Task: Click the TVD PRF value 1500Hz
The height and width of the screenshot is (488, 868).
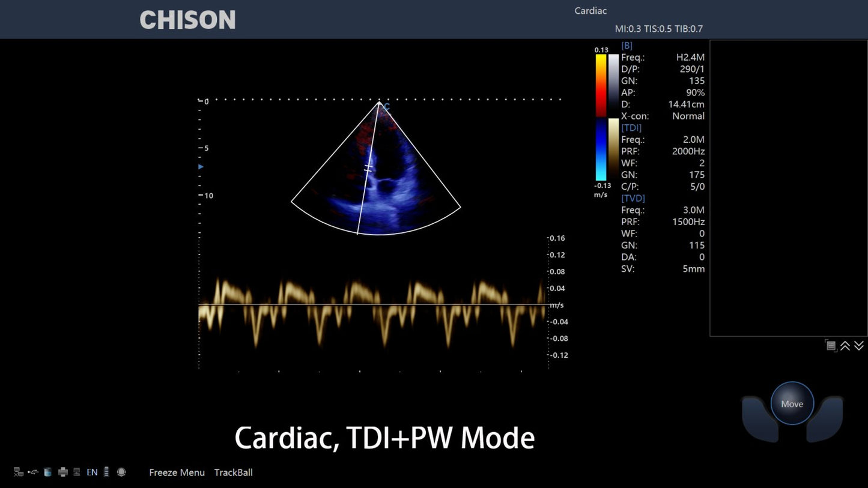Action: click(688, 221)
